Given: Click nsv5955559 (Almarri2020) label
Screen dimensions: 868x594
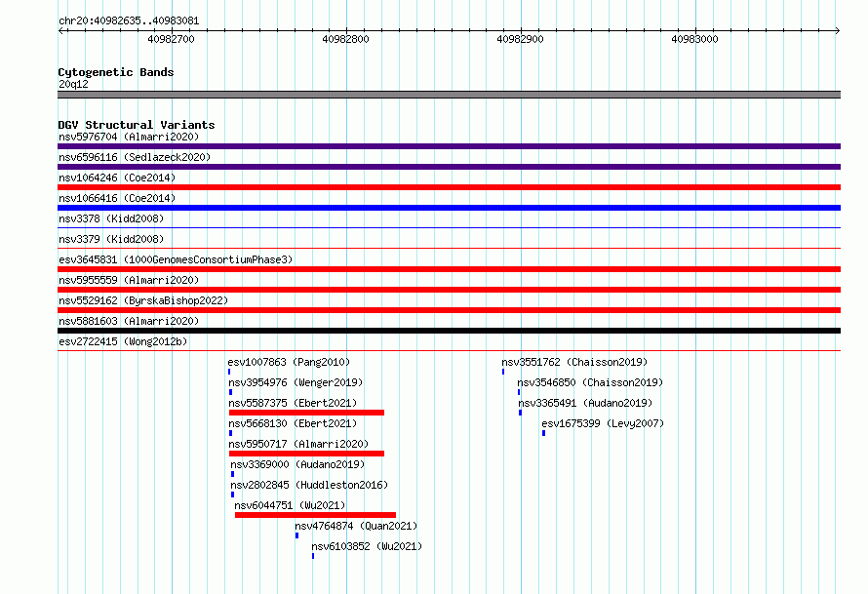Looking at the screenshot, I should (129, 280).
